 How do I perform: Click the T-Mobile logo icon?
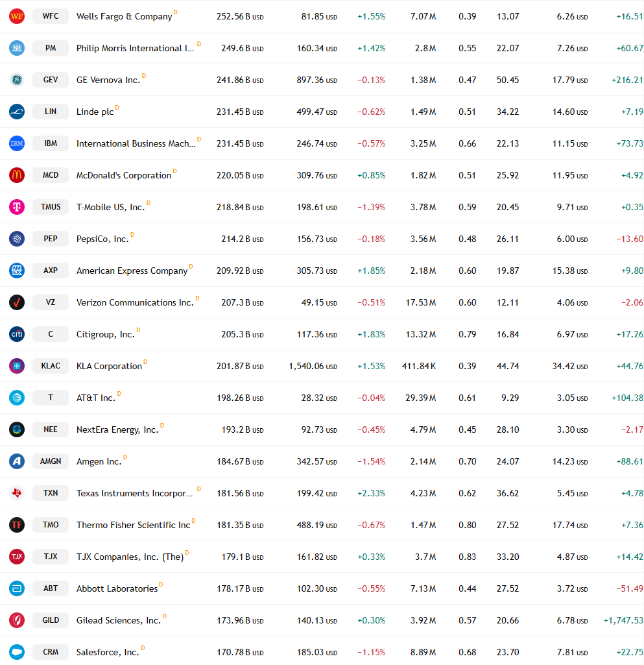(16, 207)
